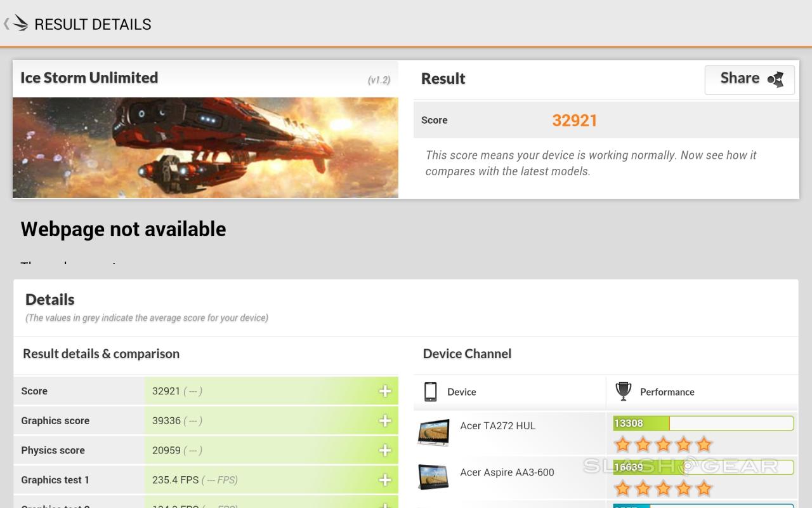Click the Share button
The width and height of the screenshot is (812, 508).
749,79
